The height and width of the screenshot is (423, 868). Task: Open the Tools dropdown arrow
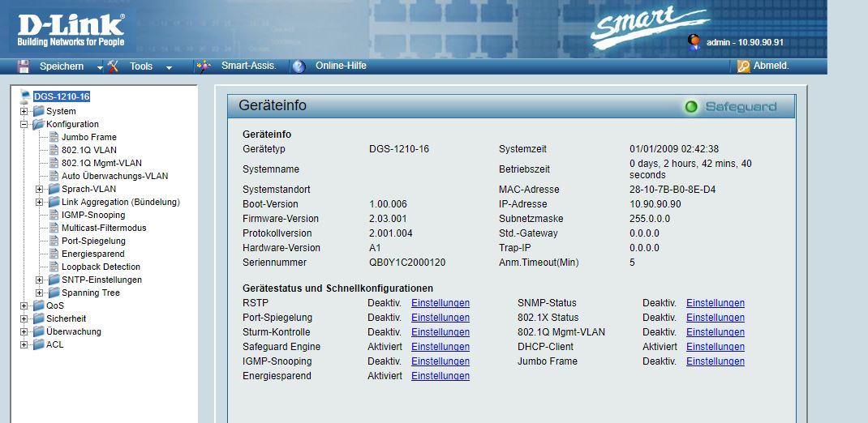169,68
